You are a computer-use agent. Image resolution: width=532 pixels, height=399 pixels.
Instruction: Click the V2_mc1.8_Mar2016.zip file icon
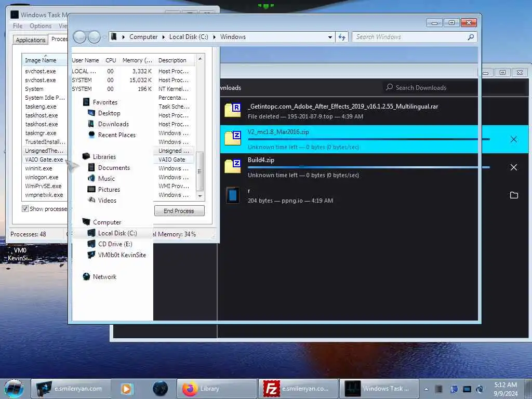pos(233,138)
